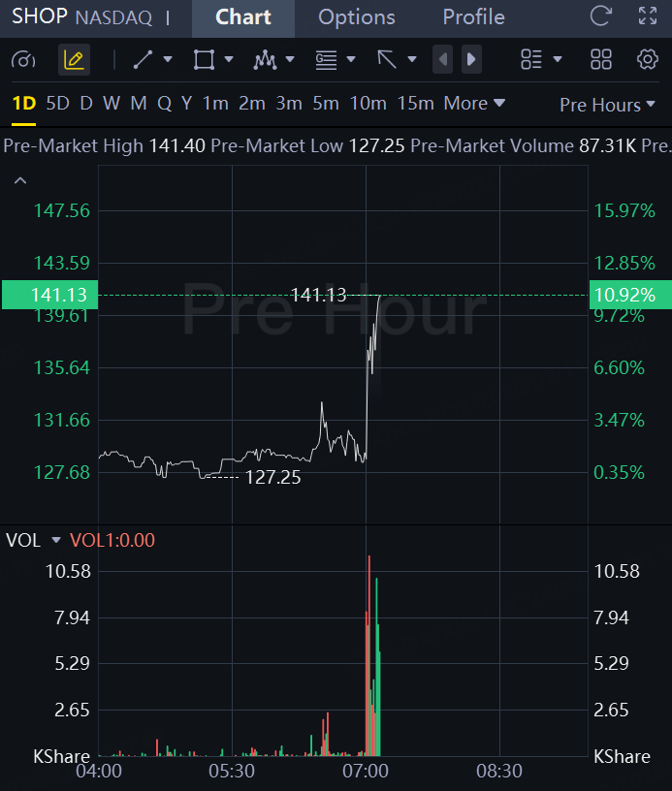Click the 141.13 current price marker
Image resolution: width=672 pixels, height=791 pixels.
(x=49, y=295)
